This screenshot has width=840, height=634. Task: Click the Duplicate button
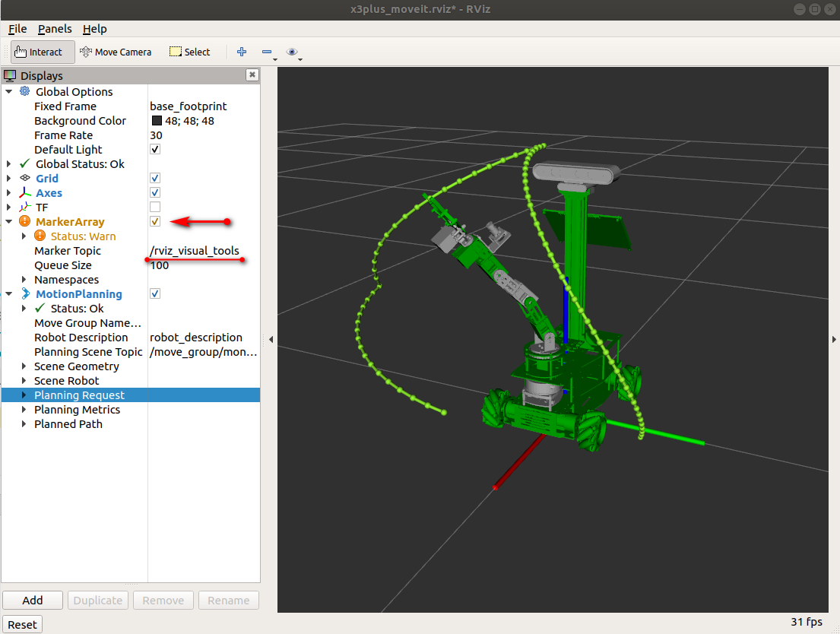(x=98, y=601)
